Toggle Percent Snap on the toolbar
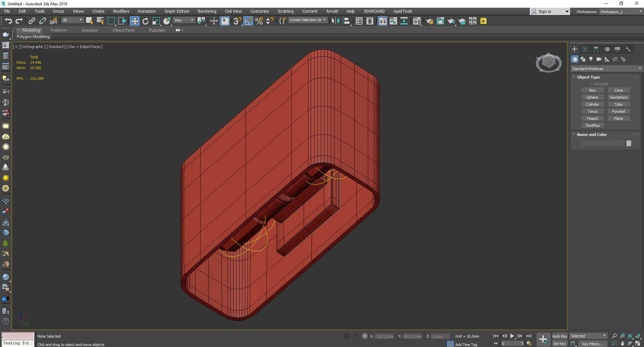Viewport: 644px width, 347px height. point(259,21)
